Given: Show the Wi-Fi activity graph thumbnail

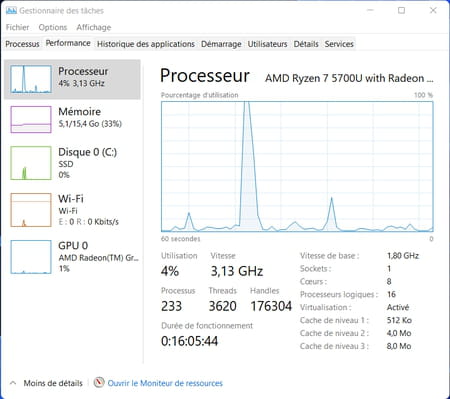Looking at the screenshot, I should (31, 210).
